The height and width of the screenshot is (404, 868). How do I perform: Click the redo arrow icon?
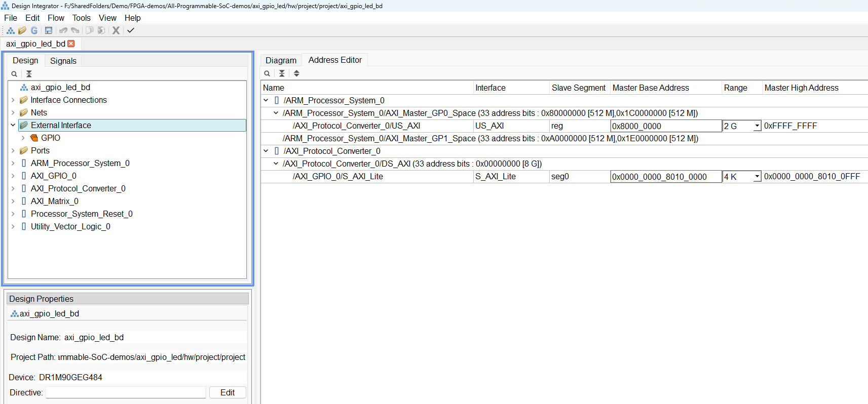click(x=76, y=30)
